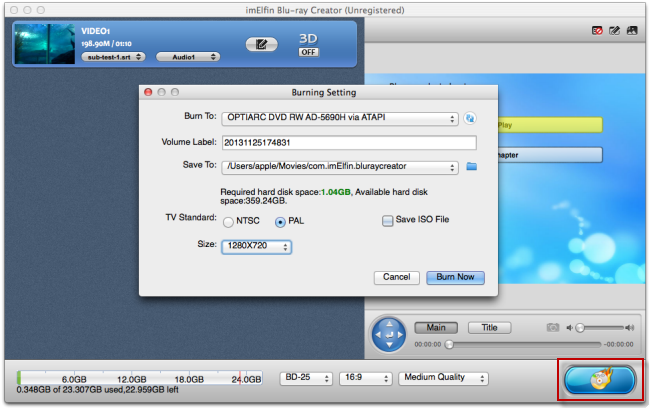Click the volume slider knob
650x409 pixels.
tap(580, 328)
